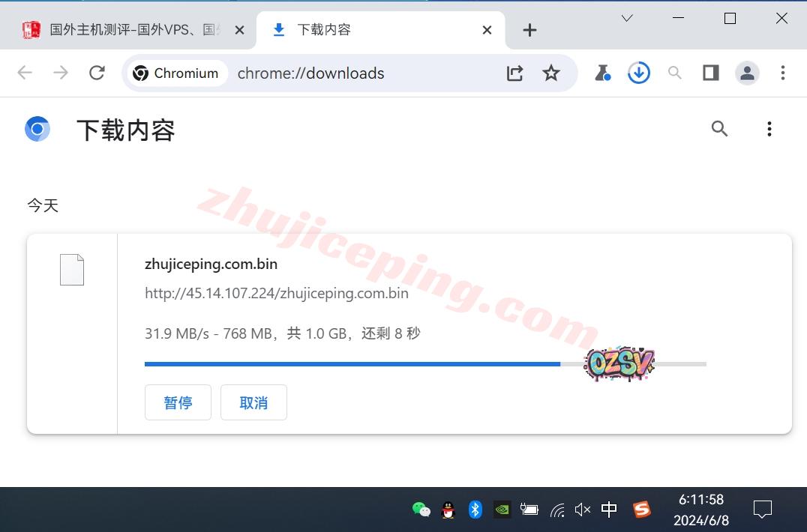
Task: Open the Chromium main menu
Action: (782, 73)
